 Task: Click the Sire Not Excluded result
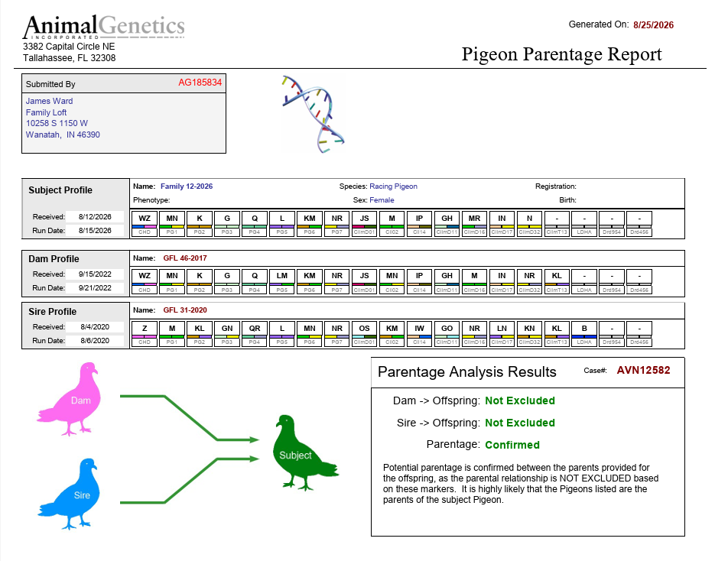520,423
